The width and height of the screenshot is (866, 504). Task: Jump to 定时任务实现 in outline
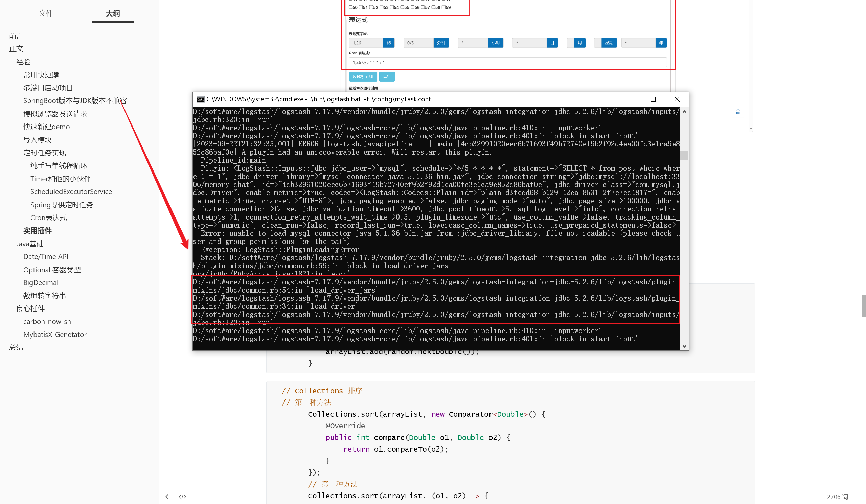point(45,153)
